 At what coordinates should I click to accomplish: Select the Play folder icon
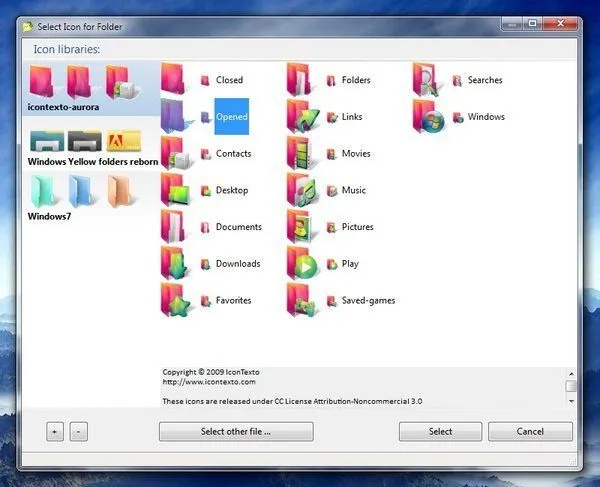click(302, 264)
